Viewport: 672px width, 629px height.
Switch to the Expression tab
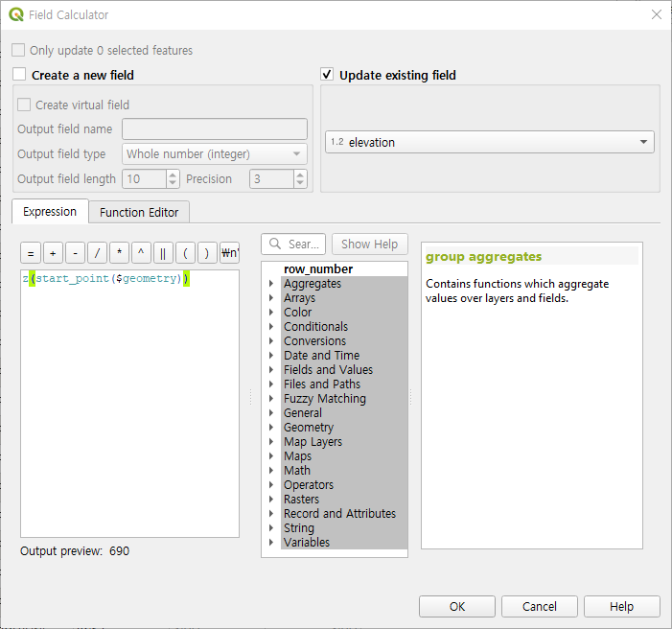[x=50, y=211]
